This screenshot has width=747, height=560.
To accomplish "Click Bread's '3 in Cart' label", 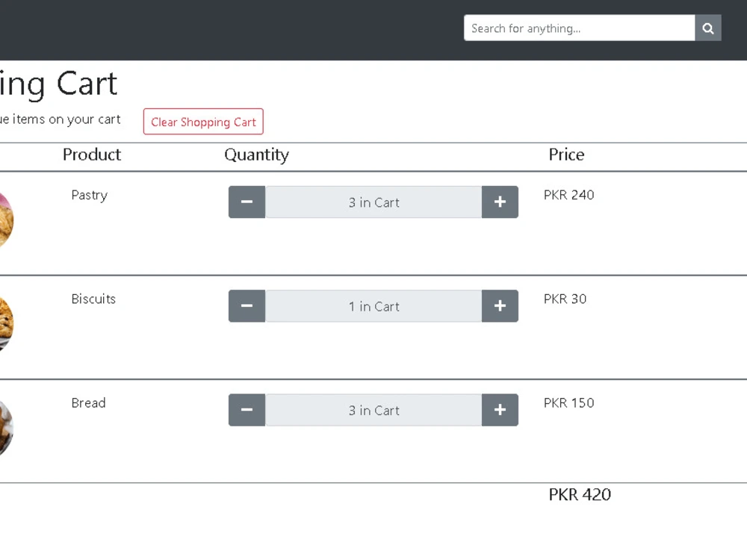I will [373, 411].
